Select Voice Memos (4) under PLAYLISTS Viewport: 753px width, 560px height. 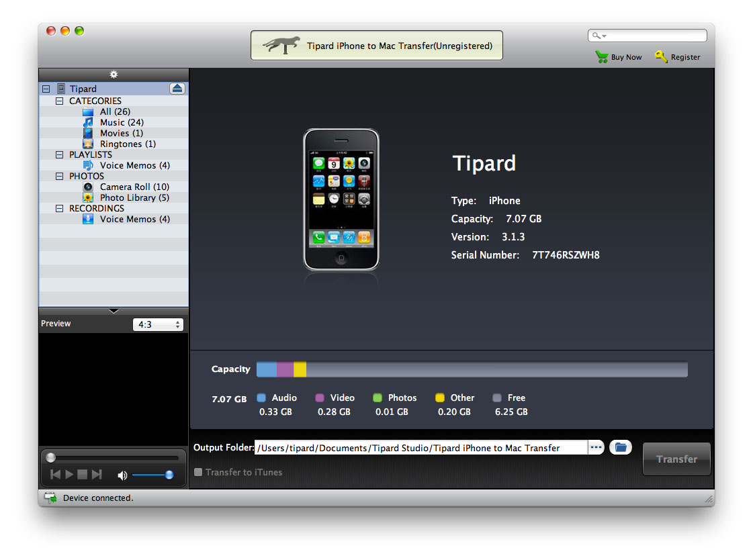[x=134, y=165]
